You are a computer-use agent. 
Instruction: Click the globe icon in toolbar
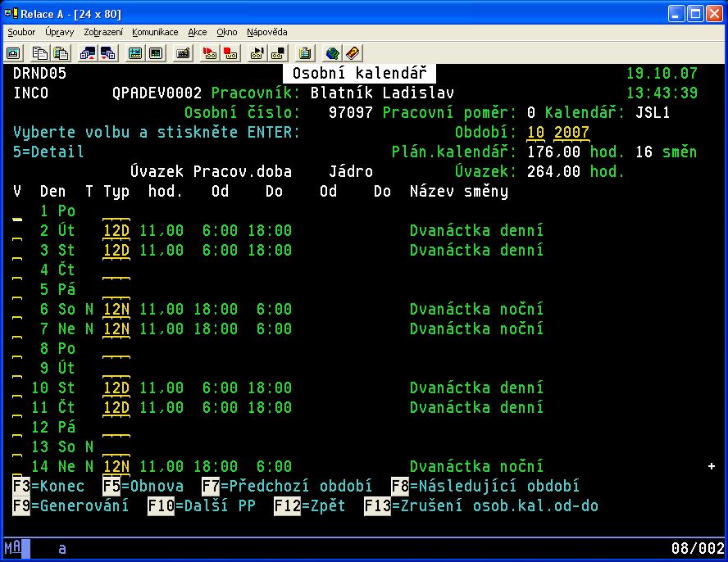pos(332,53)
